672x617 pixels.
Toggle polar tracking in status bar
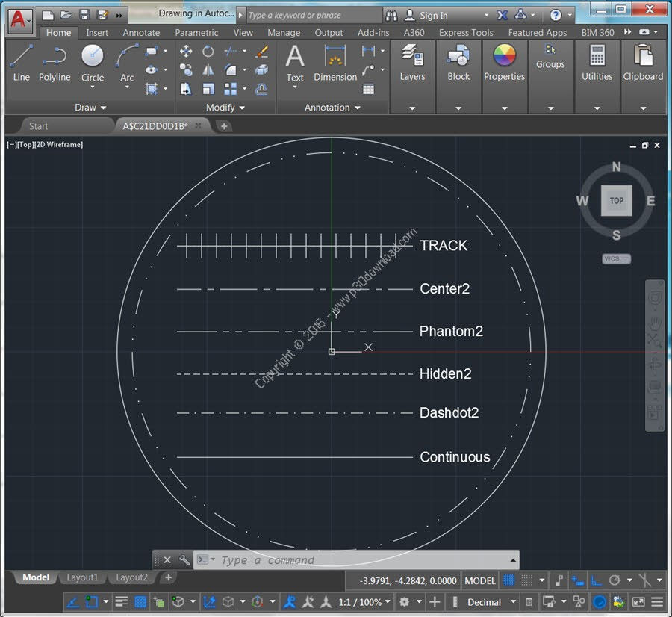click(x=615, y=580)
